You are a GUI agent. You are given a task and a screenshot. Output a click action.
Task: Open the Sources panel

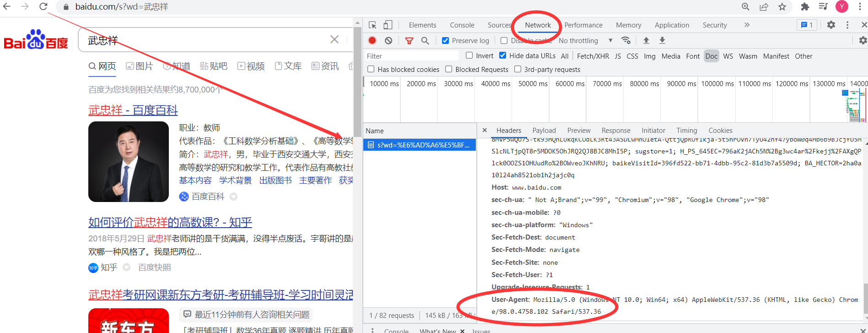pyautogui.click(x=500, y=25)
